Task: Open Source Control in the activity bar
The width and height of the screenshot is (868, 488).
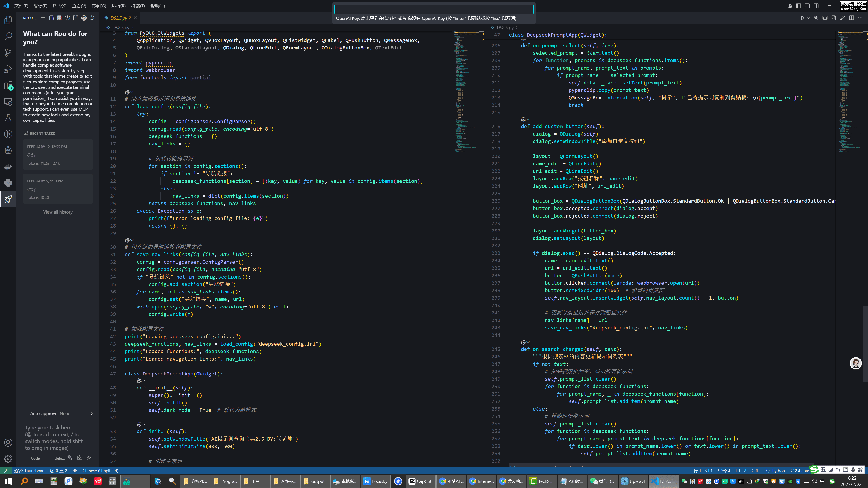Action: click(x=8, y=53)
